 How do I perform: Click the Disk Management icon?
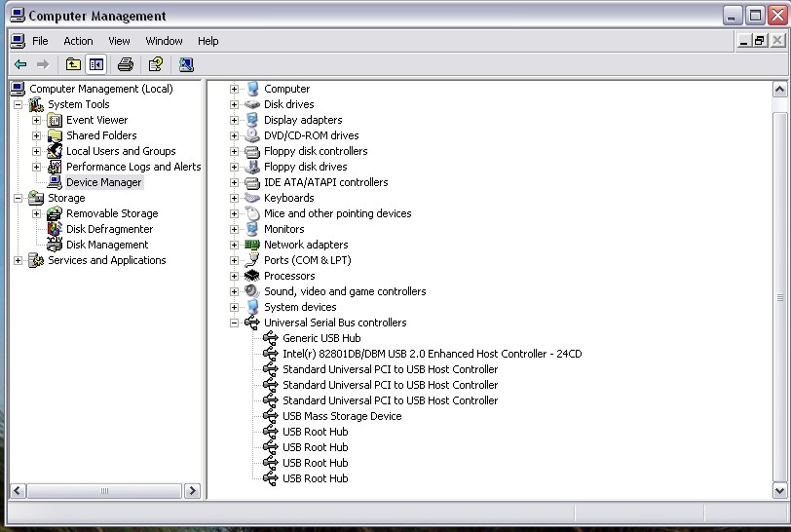pyautogui.click(x=55, y=245)
